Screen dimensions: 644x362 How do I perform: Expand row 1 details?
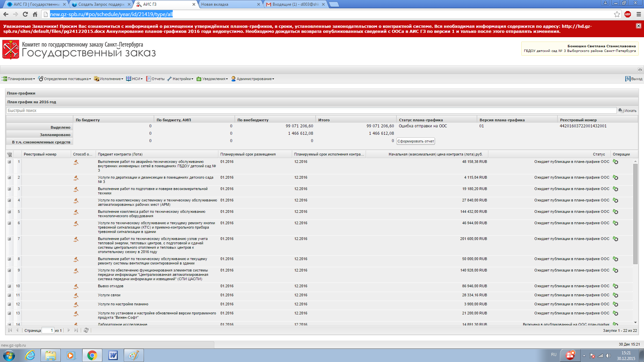[x=9, y=162]
